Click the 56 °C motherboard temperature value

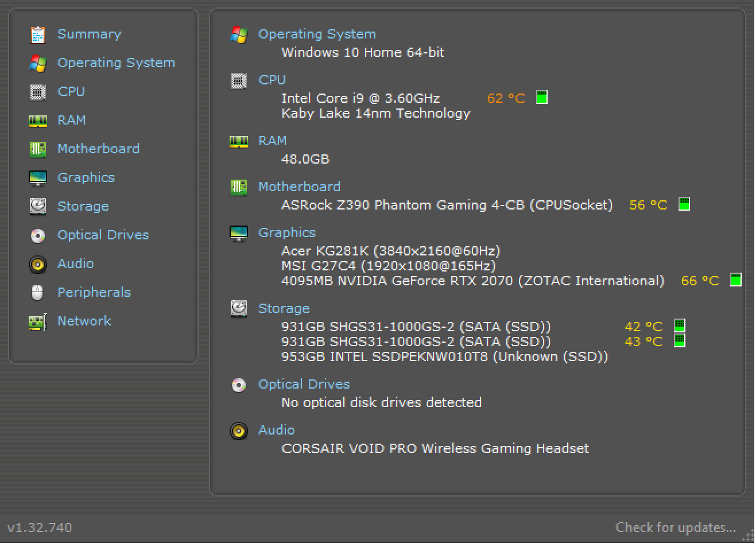649,205
